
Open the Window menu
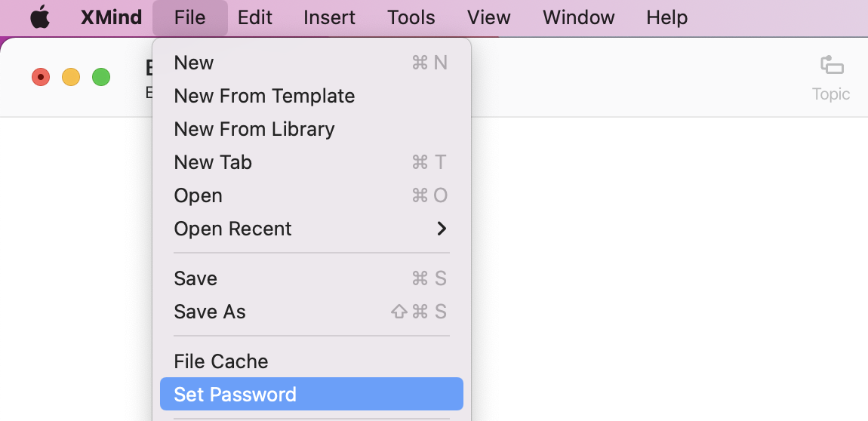[x=578, y=17]
